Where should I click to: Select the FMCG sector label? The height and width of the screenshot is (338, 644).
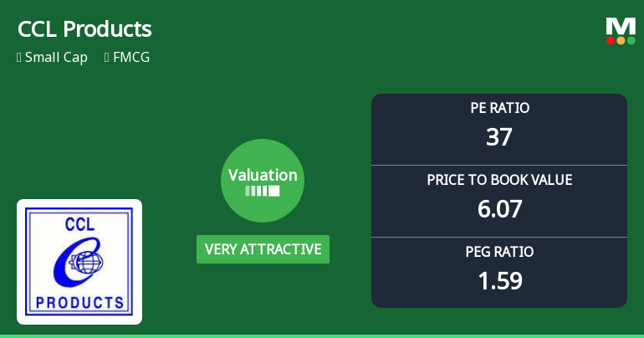tap(131, 58)
